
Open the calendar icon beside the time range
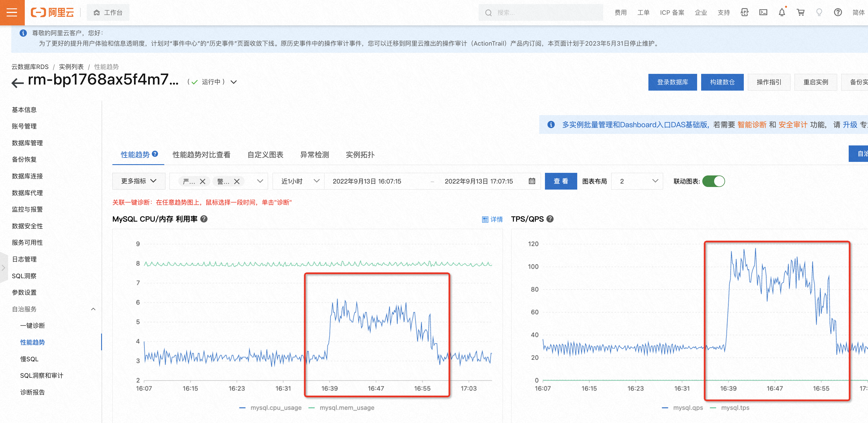coord(532,181)
